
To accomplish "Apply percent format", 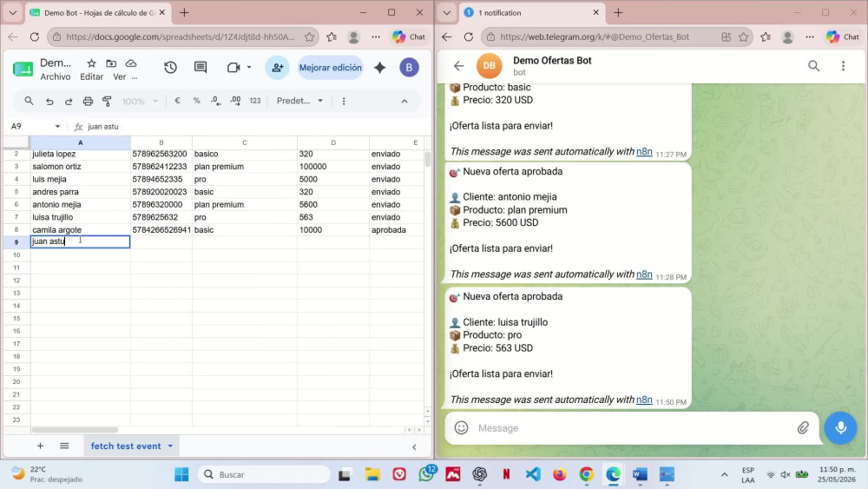I will click(x=196, y=101).
